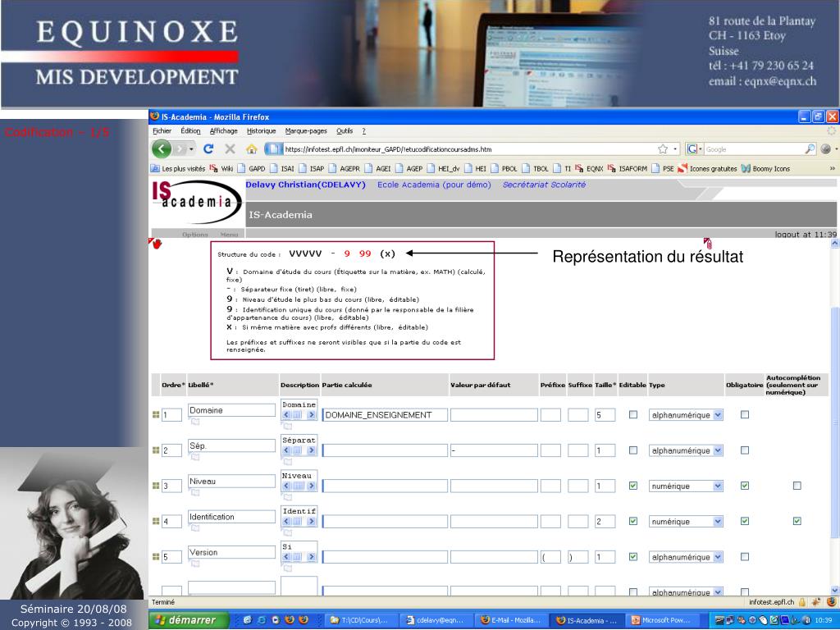This screenshot has width=840, height=630.
Task: Open the ISAFORM bookmark
Action: click(x=628, y=169)
